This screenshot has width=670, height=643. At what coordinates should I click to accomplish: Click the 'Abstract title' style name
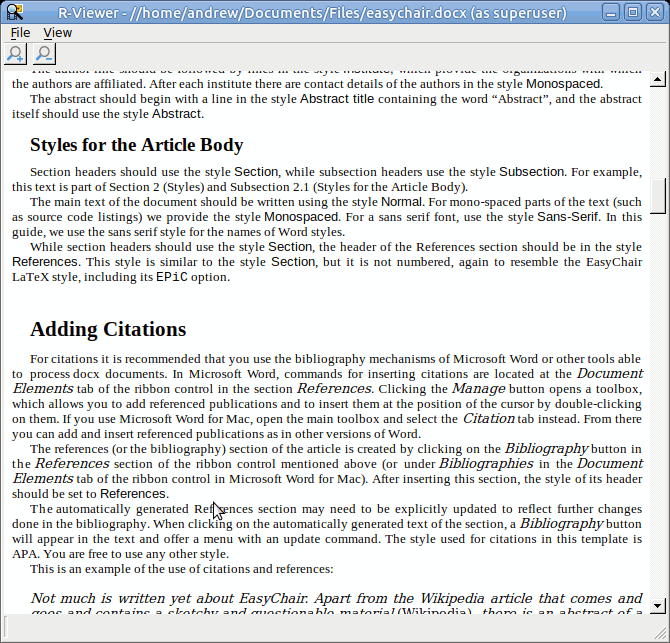click(x=337, y=99)
